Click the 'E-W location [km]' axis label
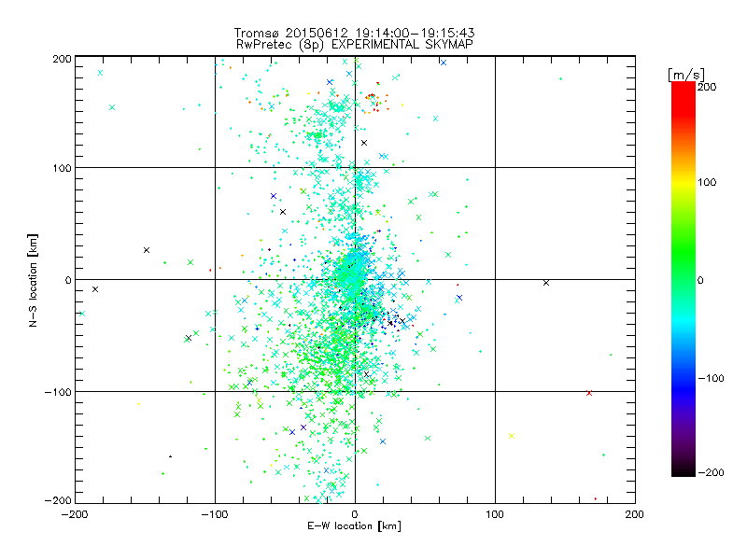The image size is (747, 560). 354,525
